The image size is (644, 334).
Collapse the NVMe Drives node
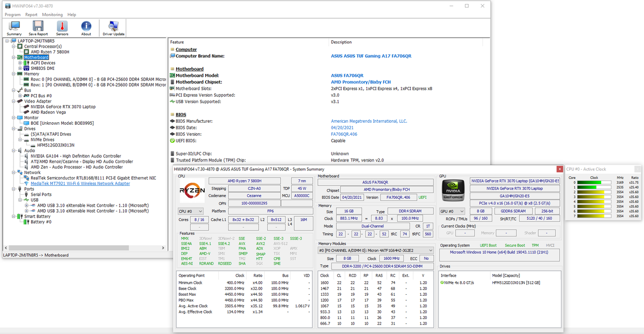coord(20,140)
